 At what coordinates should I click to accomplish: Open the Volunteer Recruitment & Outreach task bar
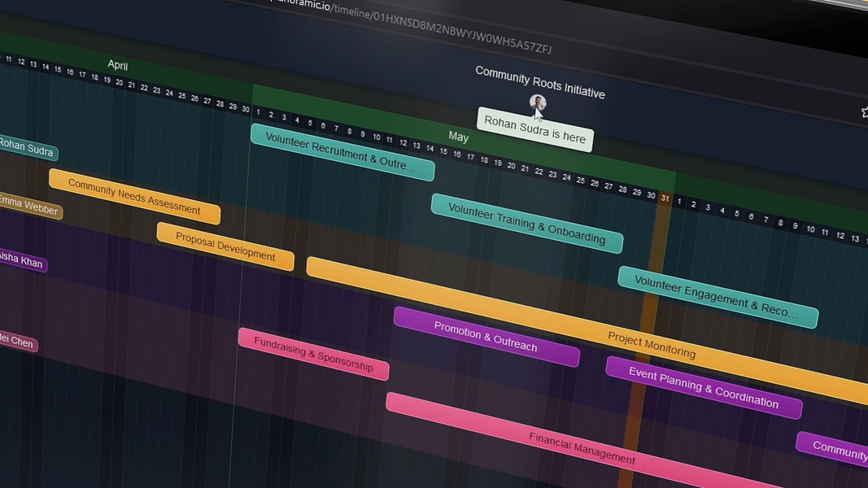pyautogui.click(x=342, y=152)
